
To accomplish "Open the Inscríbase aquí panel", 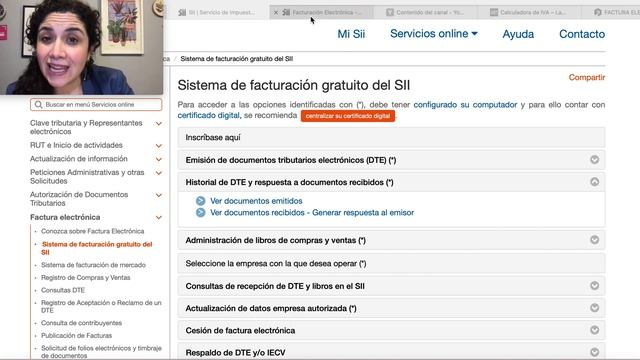I will tap(391, 138).
